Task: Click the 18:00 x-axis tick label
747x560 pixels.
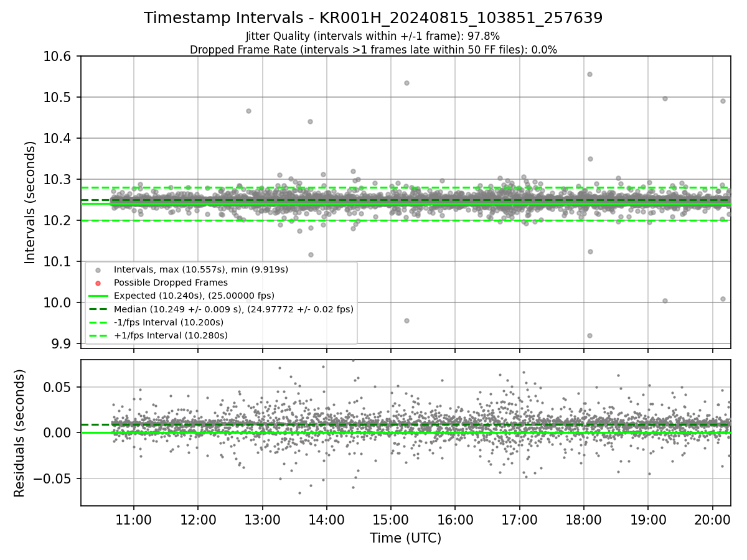Action: [583, 520]
